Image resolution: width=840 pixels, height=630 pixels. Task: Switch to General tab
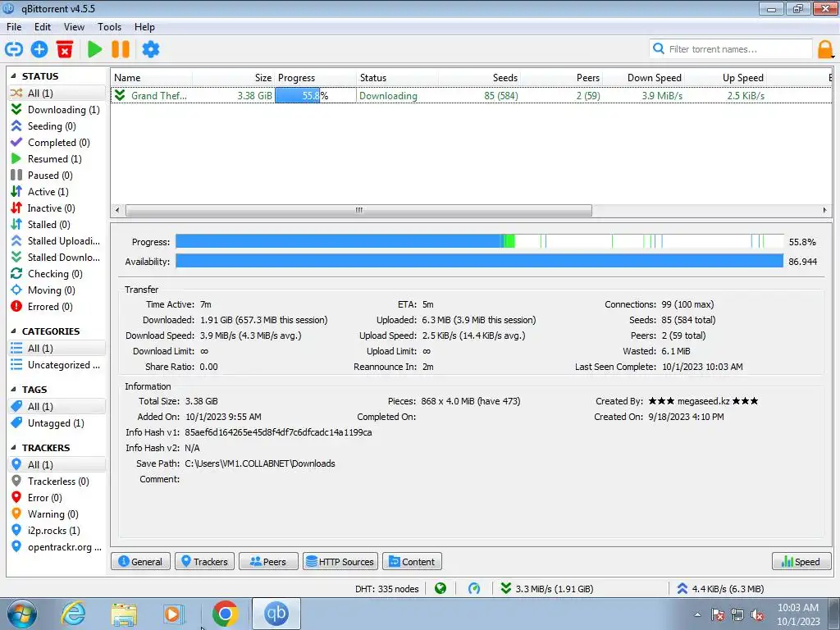tap(140, 561)
